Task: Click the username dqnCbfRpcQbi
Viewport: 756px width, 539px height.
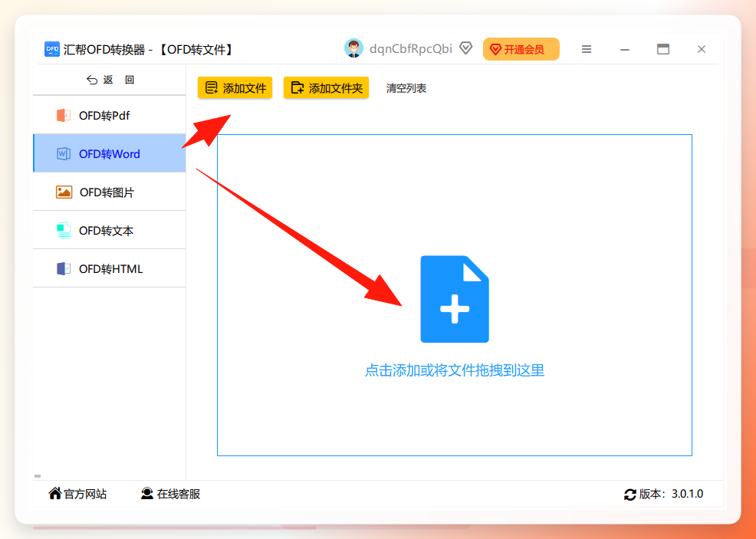Action: 411,49
